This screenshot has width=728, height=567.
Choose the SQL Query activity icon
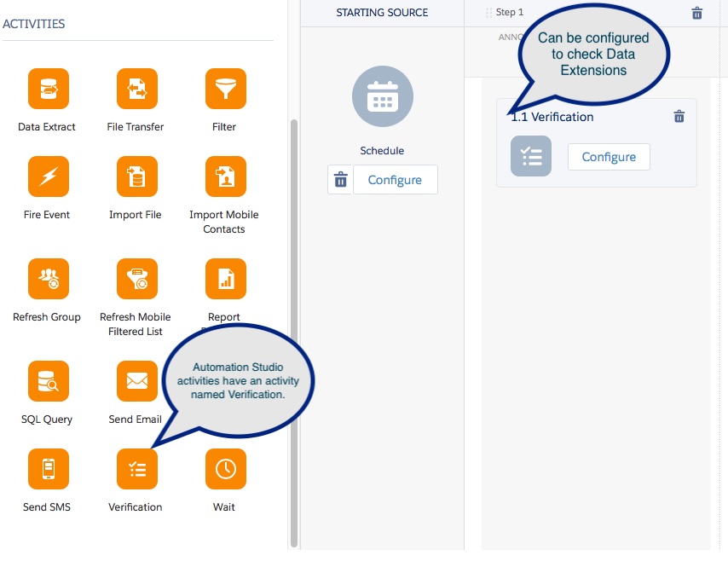[x=49, y=381]
